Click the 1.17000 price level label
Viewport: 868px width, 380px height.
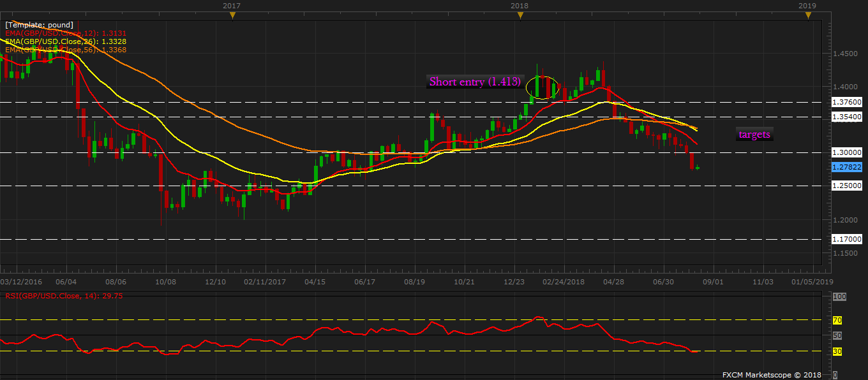pos(847,240)
